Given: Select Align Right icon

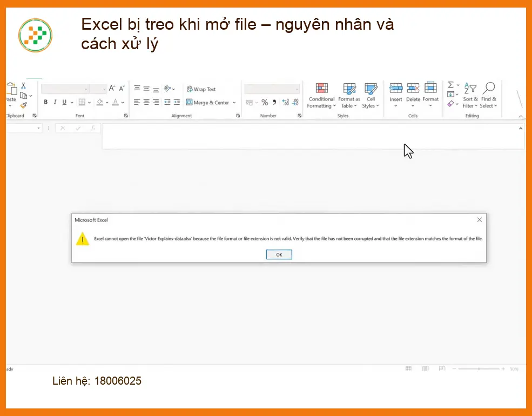Looking at the screenshot, I should click(x=156, y=102).
